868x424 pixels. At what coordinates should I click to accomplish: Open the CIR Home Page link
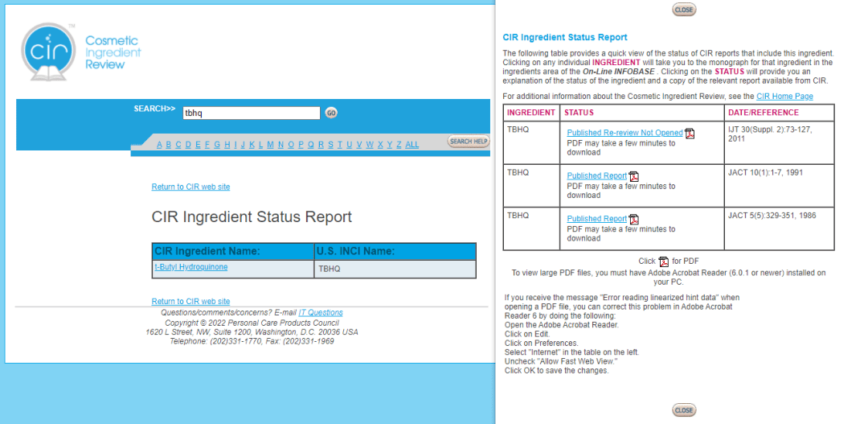[784, 97]
